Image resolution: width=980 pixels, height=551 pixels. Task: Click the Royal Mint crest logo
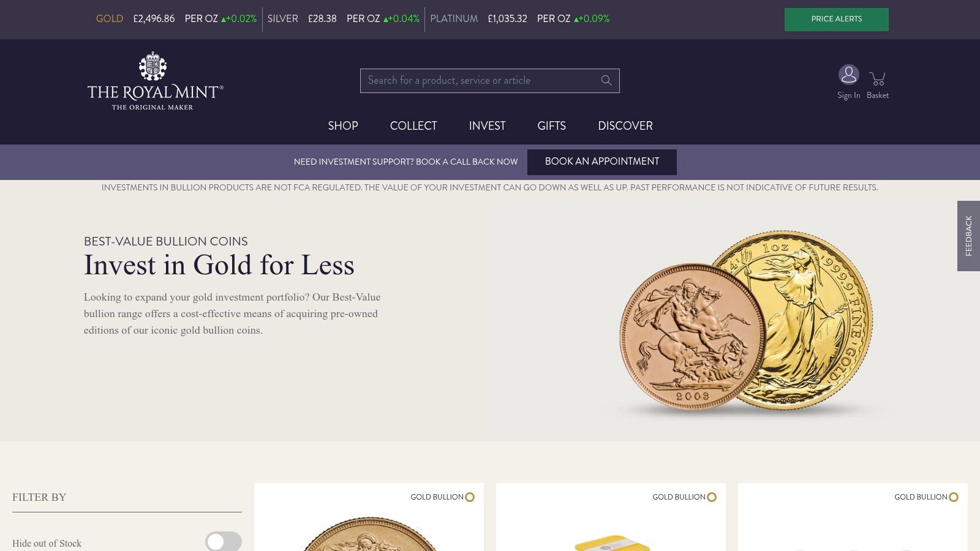coord(153,66)
